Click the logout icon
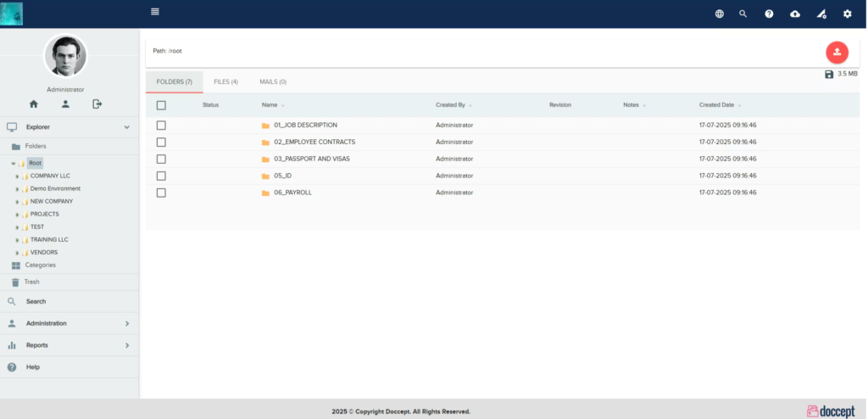This screenshot has height=419, width=868. (97, 103)
